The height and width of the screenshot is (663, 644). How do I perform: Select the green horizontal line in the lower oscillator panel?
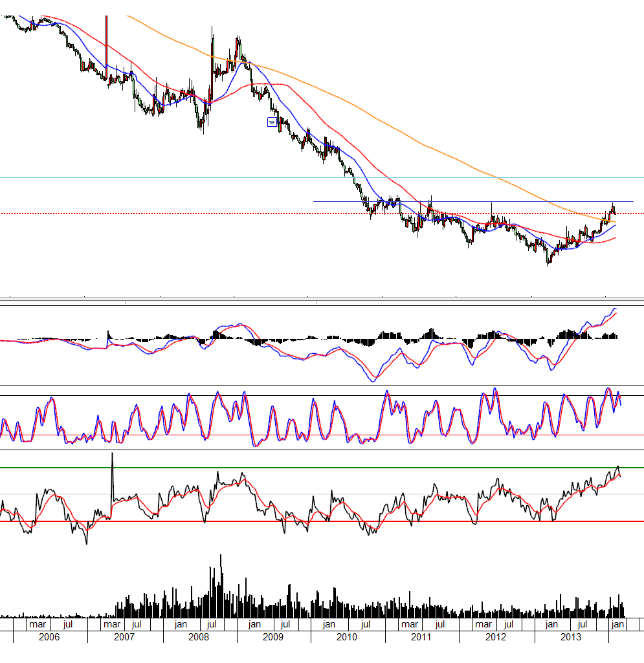(x=322, y=468)
